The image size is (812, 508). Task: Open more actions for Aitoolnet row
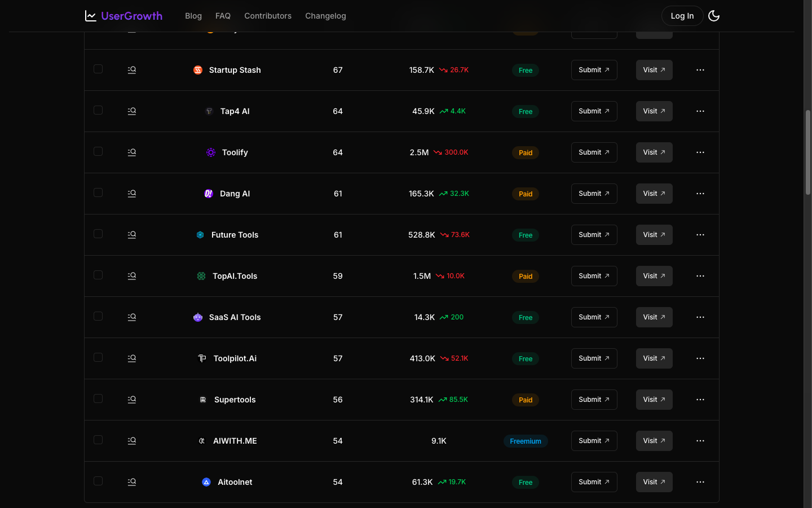click(x=700, y=482)
